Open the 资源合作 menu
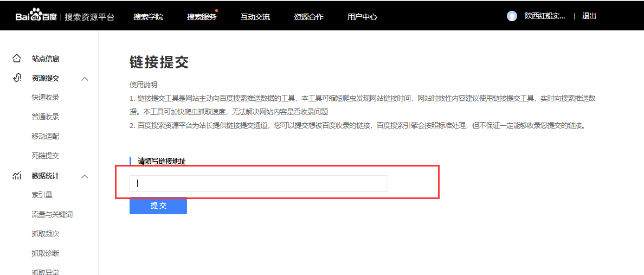The image size is (644, 275). (308, 17)
